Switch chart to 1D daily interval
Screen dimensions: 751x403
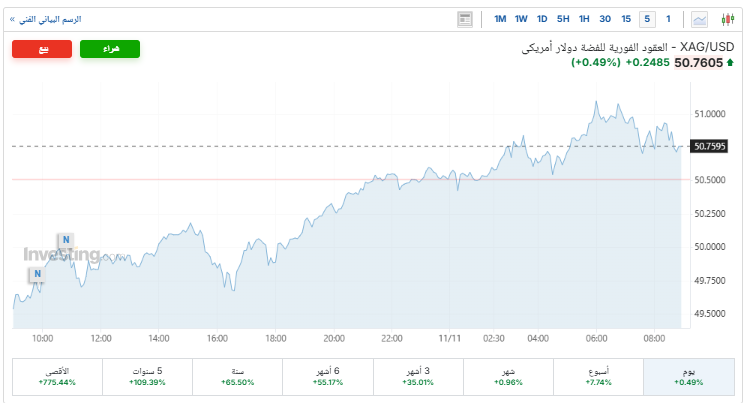(542, 19)
